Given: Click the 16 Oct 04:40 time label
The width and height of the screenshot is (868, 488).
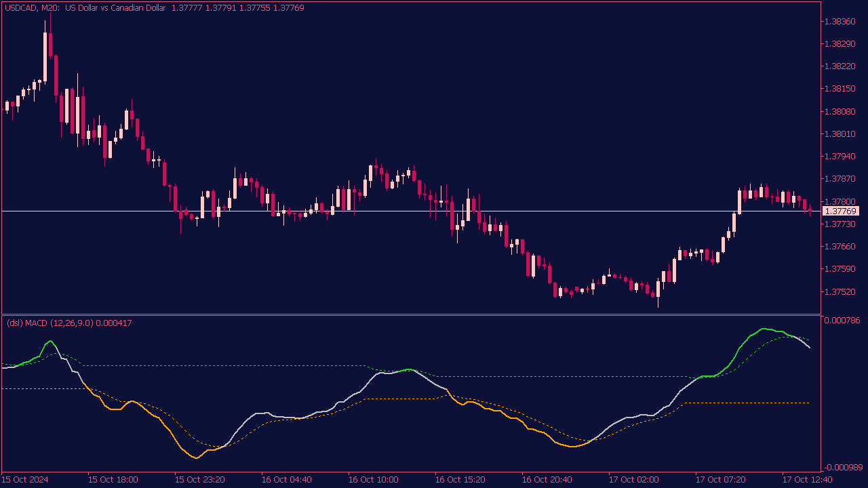Looking at the screenshot, I should 287,480.
